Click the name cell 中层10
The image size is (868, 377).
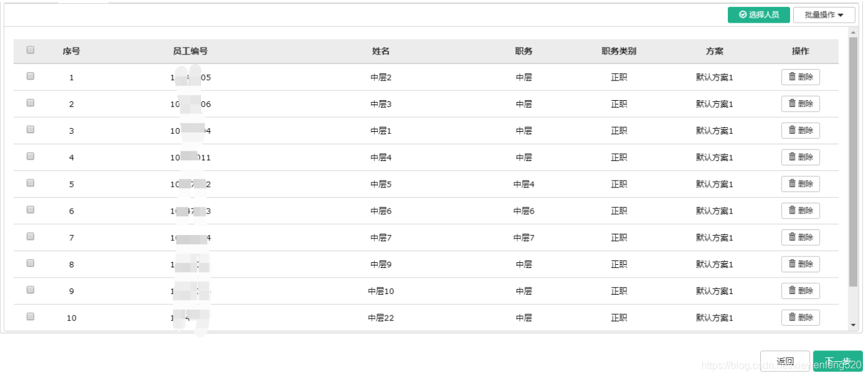pyautogui.click(x=381, y=291)
